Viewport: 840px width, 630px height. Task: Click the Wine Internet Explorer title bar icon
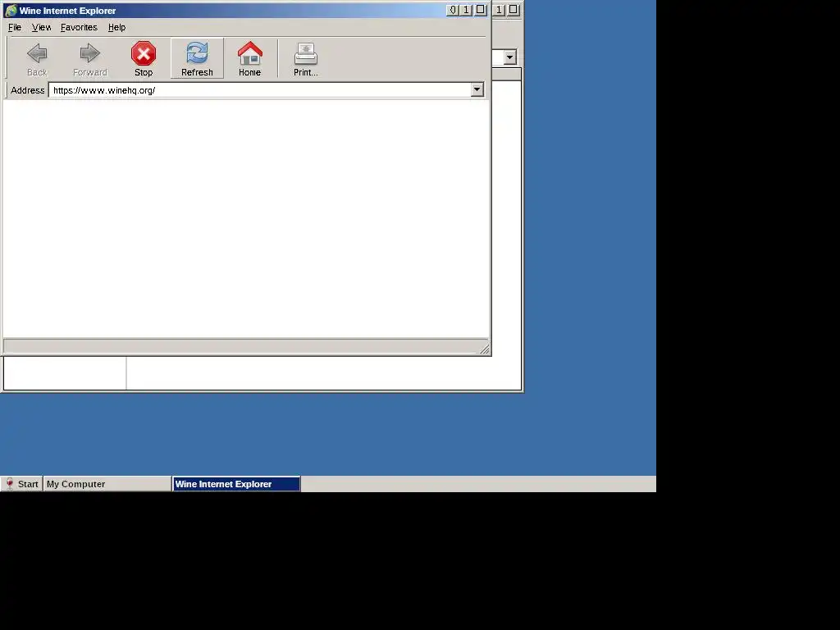(11, 10)
